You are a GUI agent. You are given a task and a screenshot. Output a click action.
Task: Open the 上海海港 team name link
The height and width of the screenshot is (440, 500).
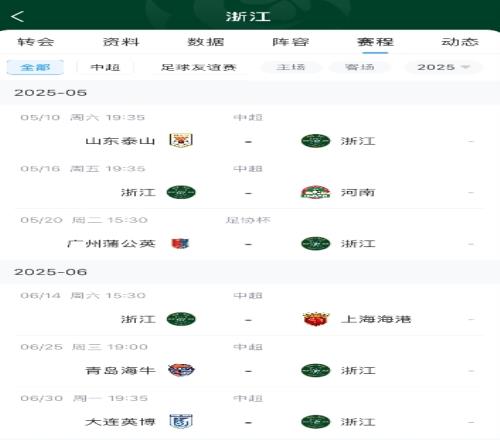coord(376,319)
